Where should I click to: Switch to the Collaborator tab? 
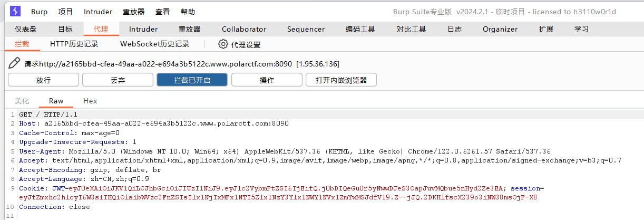pos(244,29)
